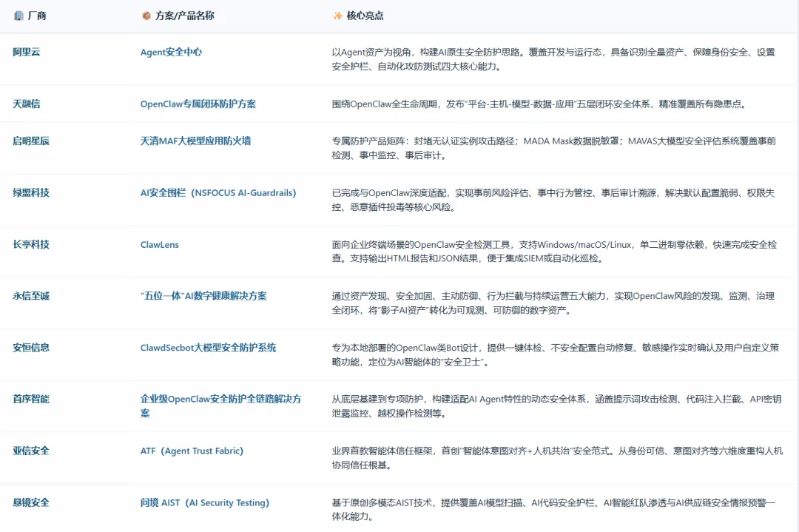This screenshot has height=532, width=799.
Task: Click product name 天清MAF大模型应用防火墙
Action: pos(195,141)
